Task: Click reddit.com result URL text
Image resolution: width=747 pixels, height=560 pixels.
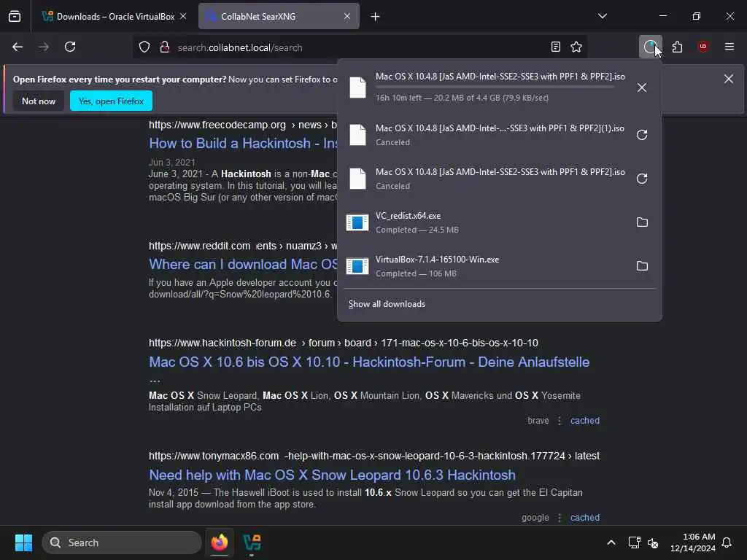Action: pyautogui.click(x=200, y=246)
